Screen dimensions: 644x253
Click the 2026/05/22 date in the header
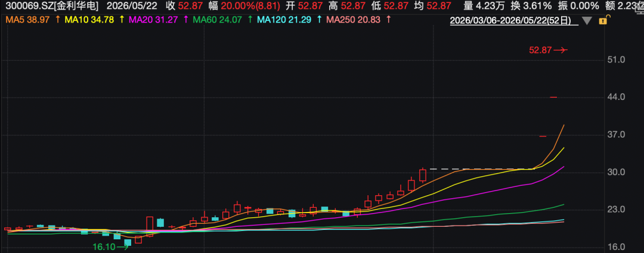point(131,6)
